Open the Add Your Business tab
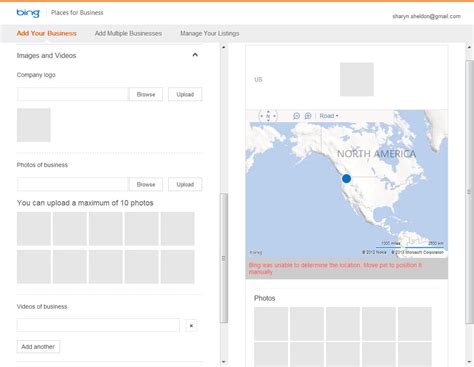The width and height of the screenshot is (474, 367). point(47,33)
